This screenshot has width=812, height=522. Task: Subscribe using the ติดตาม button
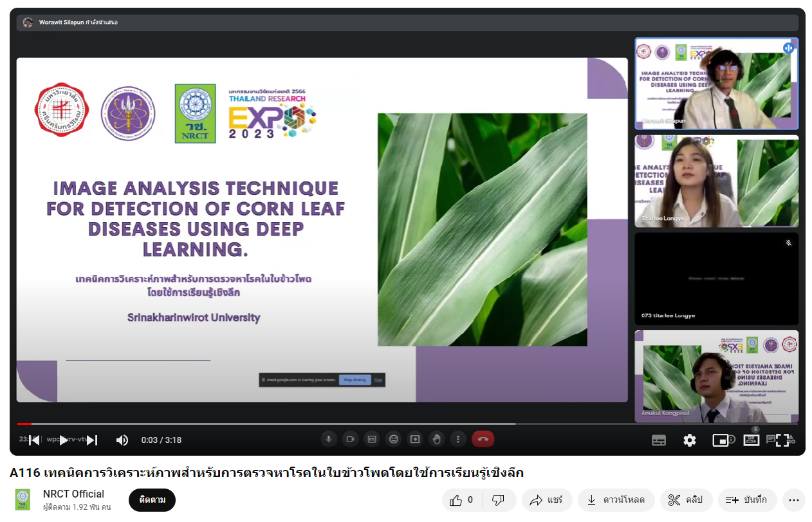pos(152,500)
